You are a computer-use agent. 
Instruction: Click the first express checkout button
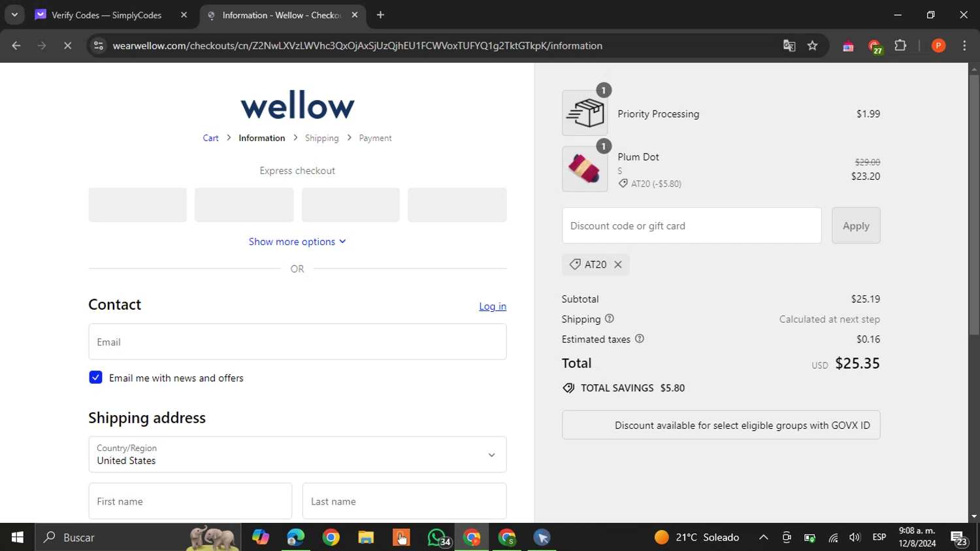(x=138, y=205)
